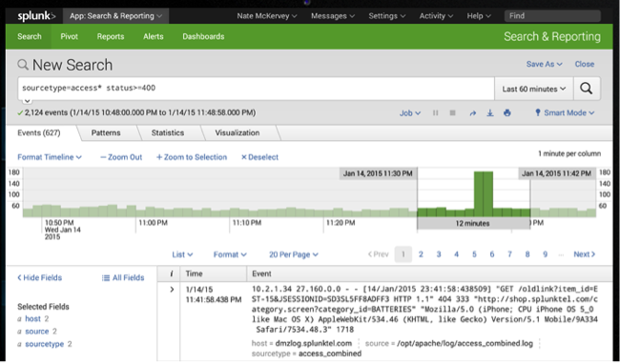Open the Help menu
This screenshot has height=364, width=620.
pyautogui.click(x=479, y=16)
